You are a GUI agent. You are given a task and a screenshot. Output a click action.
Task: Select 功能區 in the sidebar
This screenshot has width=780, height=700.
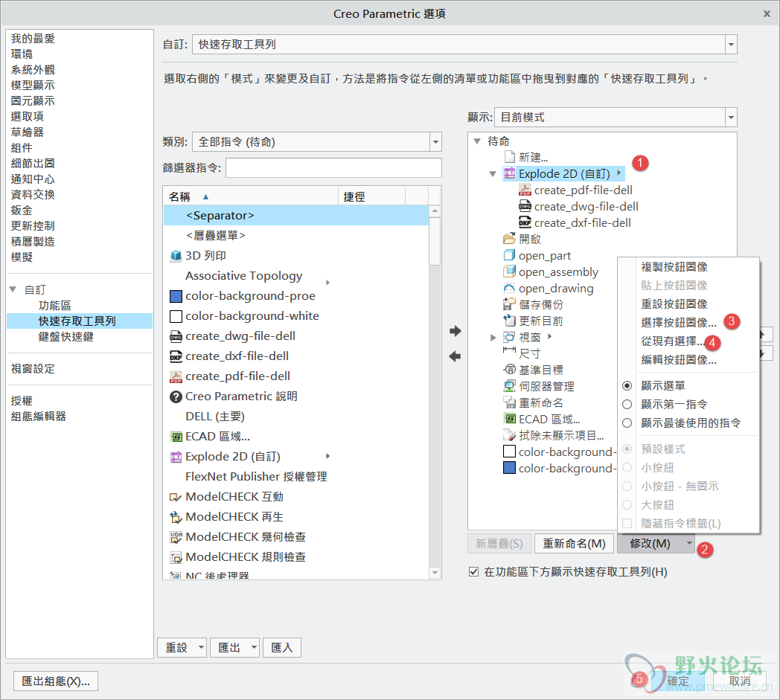point(55,305)
